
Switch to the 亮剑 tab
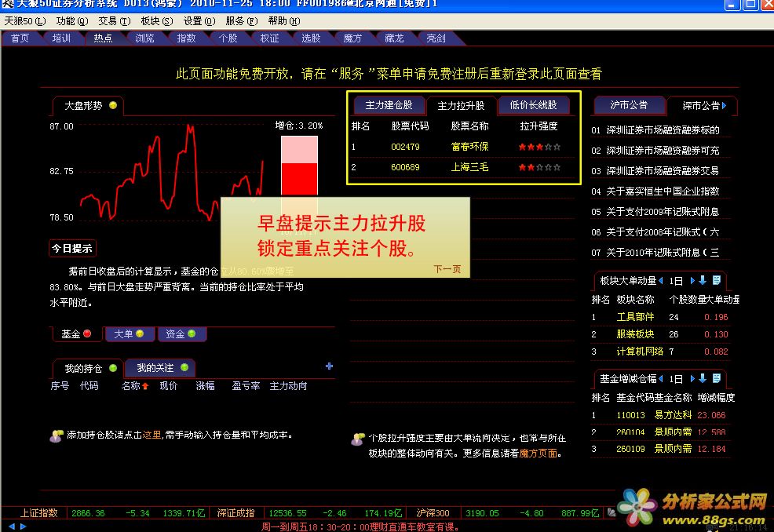(x=436, y=38)
